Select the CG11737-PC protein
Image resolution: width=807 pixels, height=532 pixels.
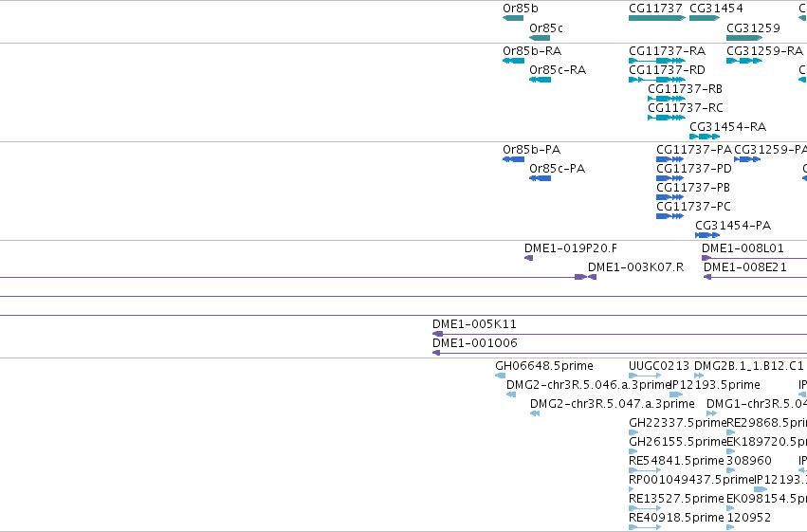pos(669,216)
